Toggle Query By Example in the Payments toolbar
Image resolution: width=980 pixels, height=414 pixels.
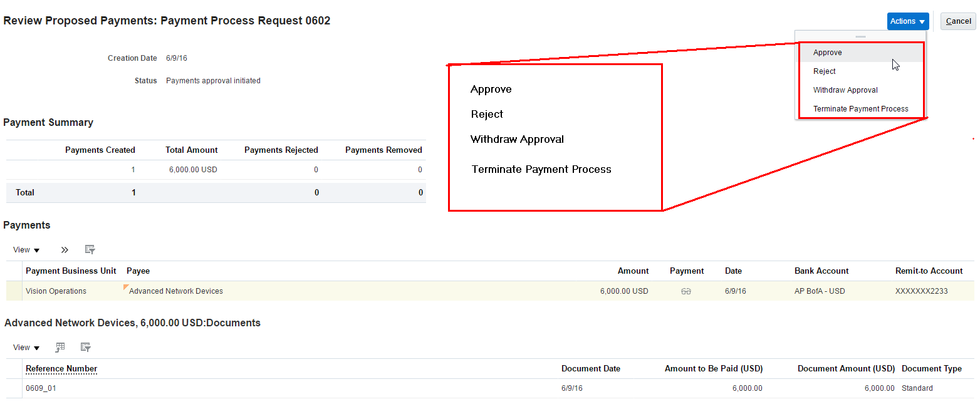(x=90, y=250)
